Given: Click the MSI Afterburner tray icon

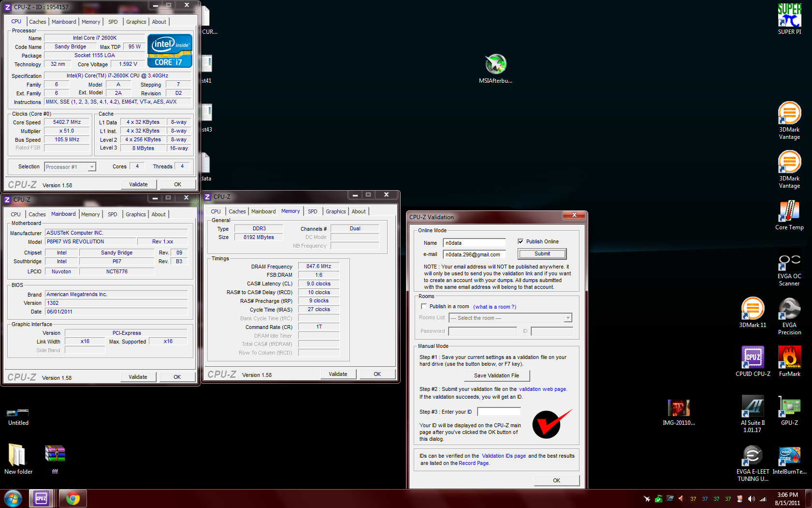Looking at the screenshot, I should pyautogui.click(x=647, y=499).
